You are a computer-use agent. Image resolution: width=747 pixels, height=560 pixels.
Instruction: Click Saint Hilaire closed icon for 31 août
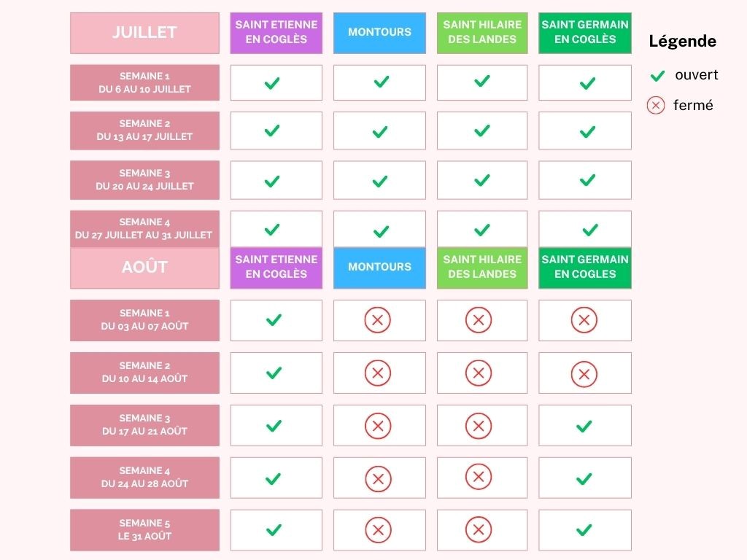479,529
